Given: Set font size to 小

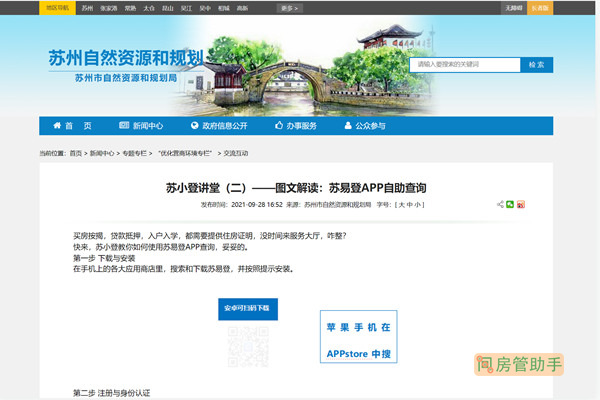Looking at the screenshot, I should (x=418, y=205).
